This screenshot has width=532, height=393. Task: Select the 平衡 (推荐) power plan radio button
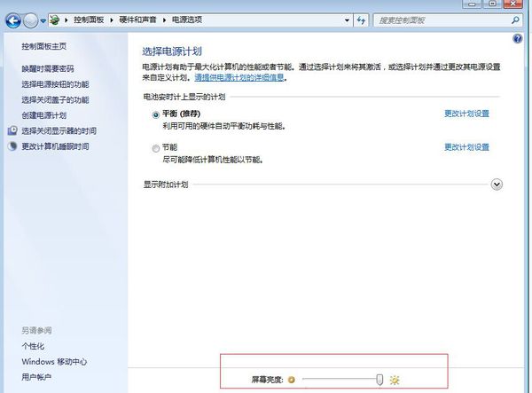point(156,114)
